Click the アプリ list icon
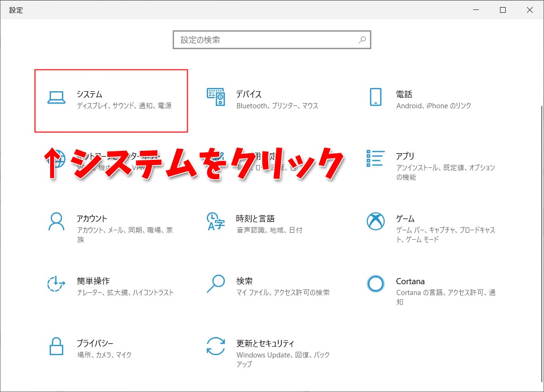 [x=376, y=158]
